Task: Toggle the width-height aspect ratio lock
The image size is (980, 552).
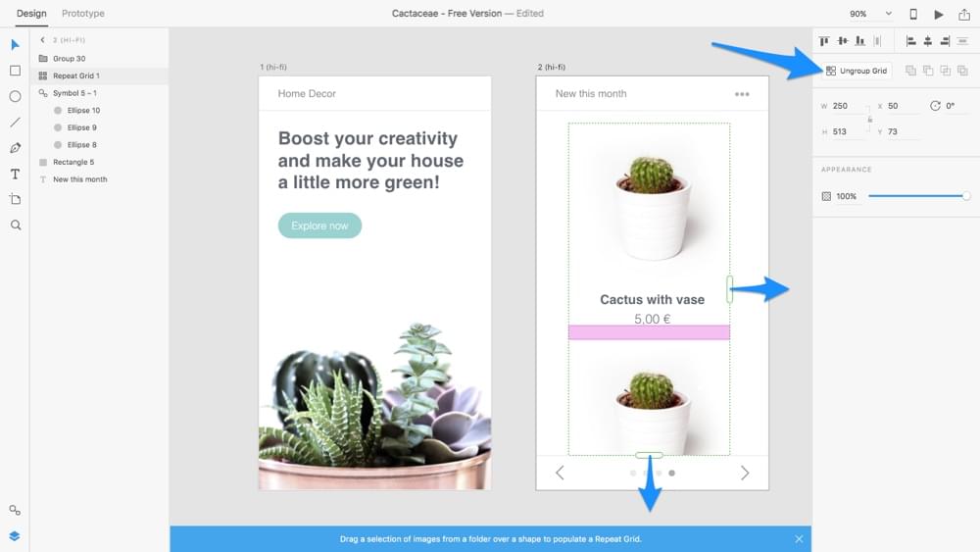Action: coord(869,119)
